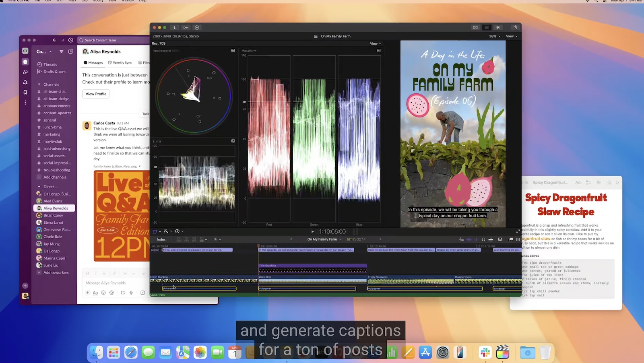Open the scopes View dropdown under Rec. 709
Viewport: 644px width, 363px height.
click(375, 43)
